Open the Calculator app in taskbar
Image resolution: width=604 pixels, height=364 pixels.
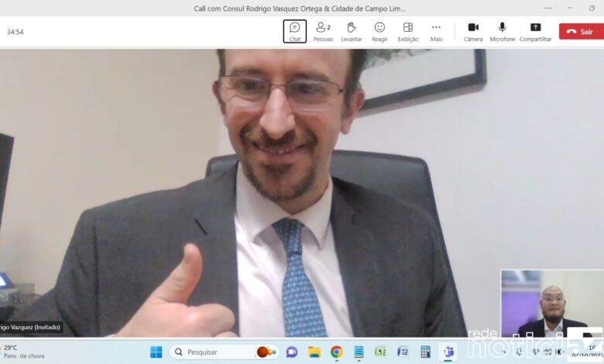tap(425, 352)
